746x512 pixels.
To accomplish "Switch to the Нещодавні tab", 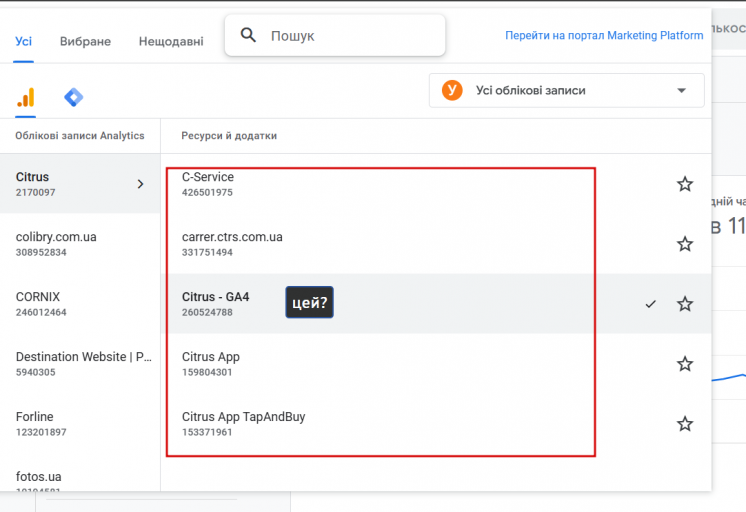I will coord(171,41).
